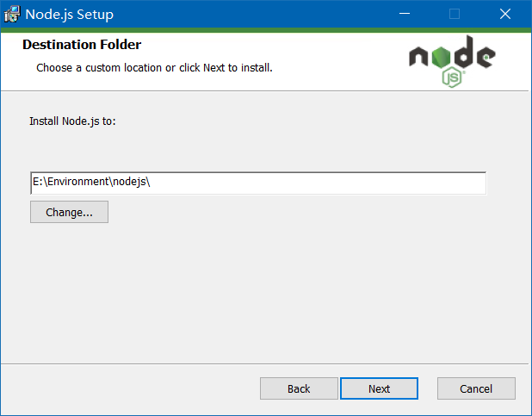The height and width of the screenshot is (416, 532).
Task: Close the Node.js Setup window
Action: point(505,14)
